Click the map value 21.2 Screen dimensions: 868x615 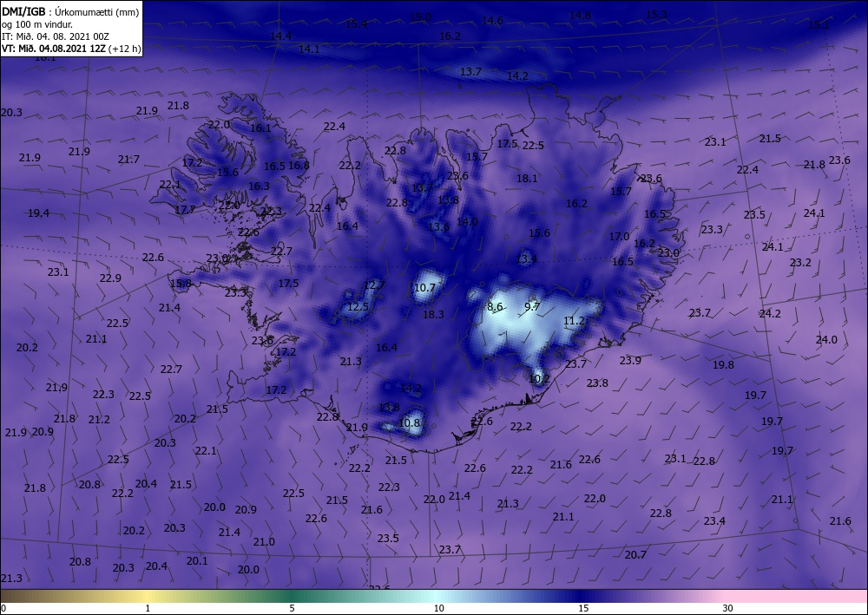[x=99, y=419]
